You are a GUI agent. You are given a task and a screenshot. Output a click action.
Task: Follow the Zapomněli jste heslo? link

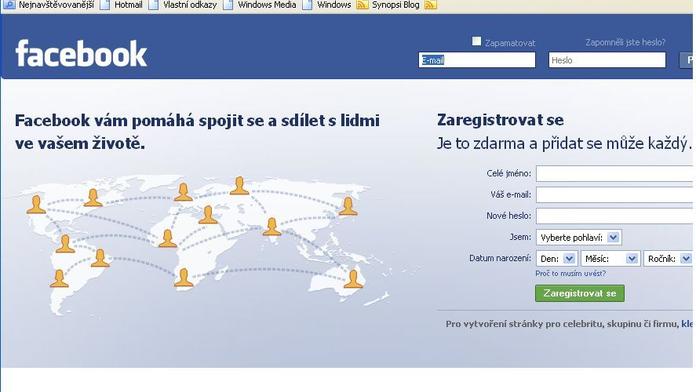tap(625, 42)
